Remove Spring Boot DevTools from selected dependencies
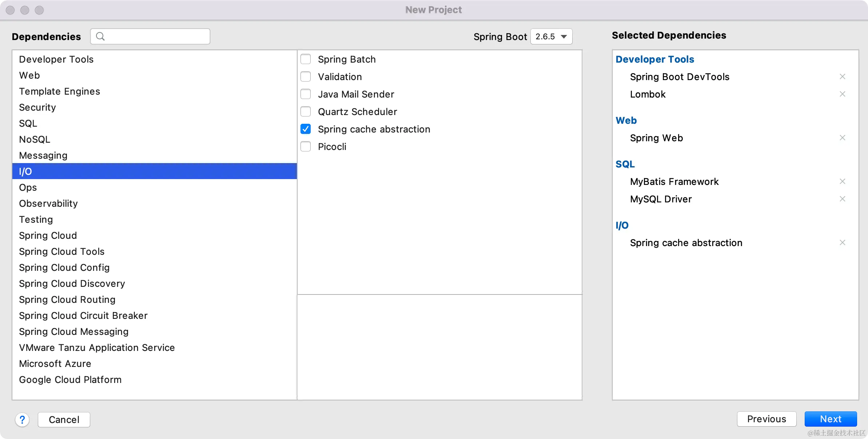Viewport: 868px width, 439px height. [x=842, y=76]
